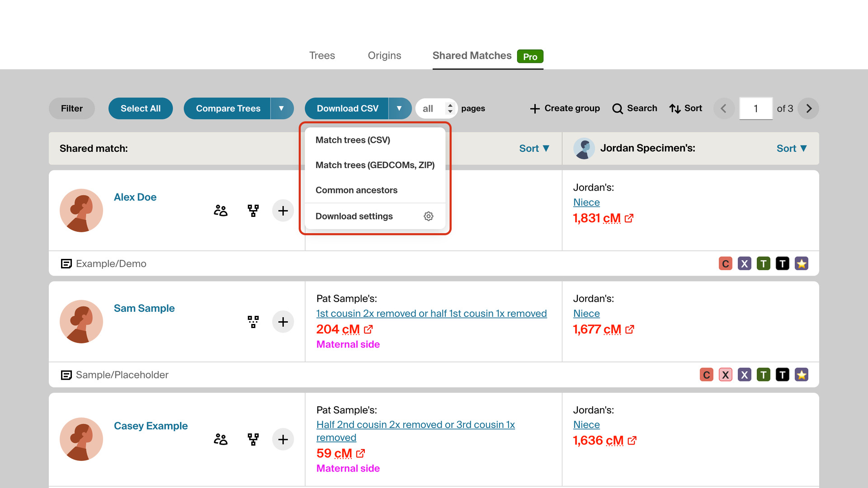This screenshot has height=488, width=868.
Task: Click Select All button
Action: [141, 108]
